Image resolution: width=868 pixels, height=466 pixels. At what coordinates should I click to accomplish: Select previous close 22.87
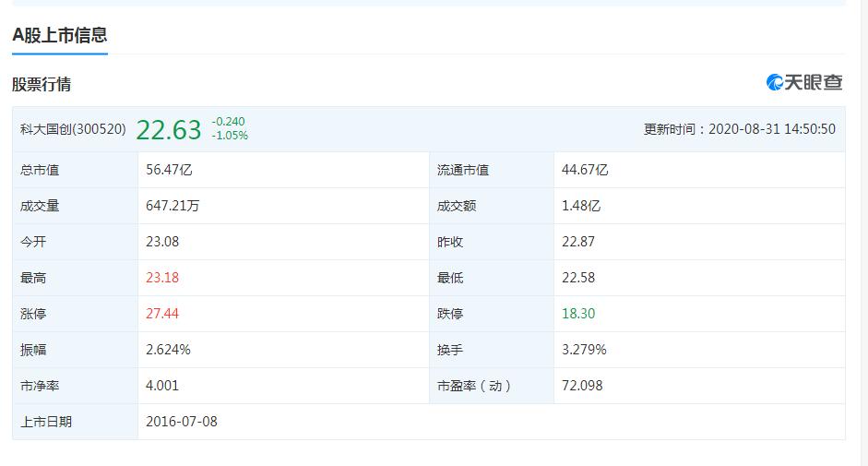coord(578,242)
